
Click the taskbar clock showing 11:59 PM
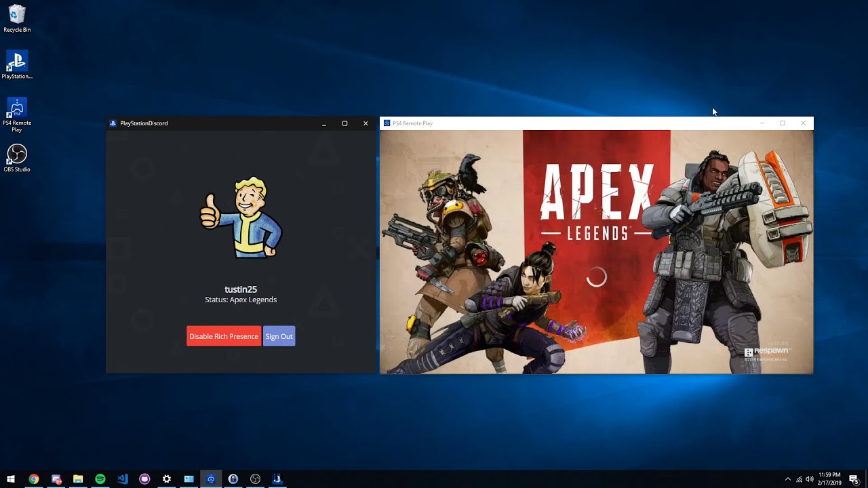click(x=830, y=479)
